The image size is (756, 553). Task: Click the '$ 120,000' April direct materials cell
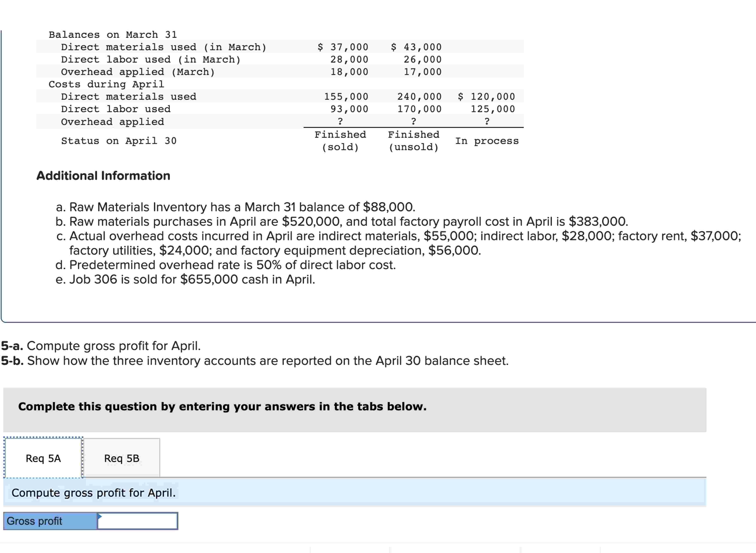486,96
